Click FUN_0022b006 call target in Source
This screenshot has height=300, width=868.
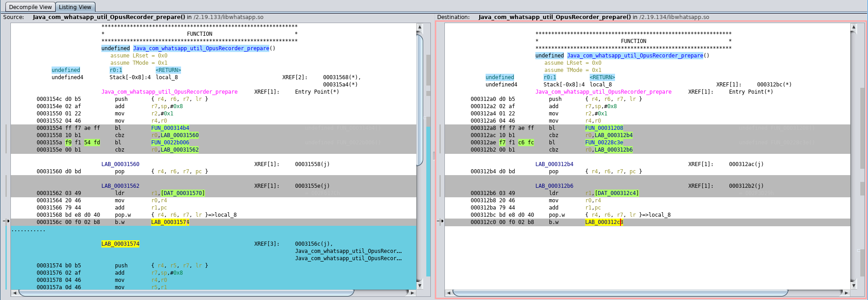(170, 143)
